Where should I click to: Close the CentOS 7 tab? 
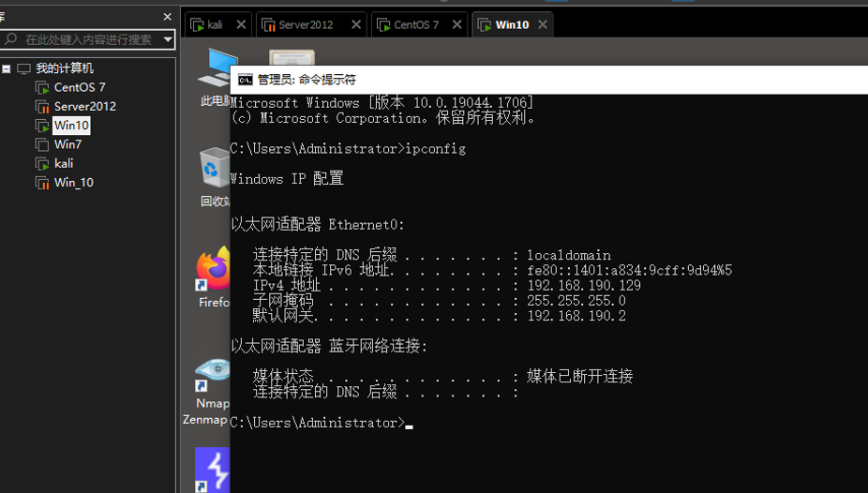(456, 24)
